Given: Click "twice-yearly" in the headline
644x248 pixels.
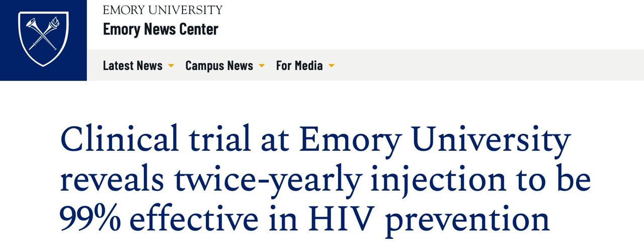Looking at the screenshot, I should 267,179.
